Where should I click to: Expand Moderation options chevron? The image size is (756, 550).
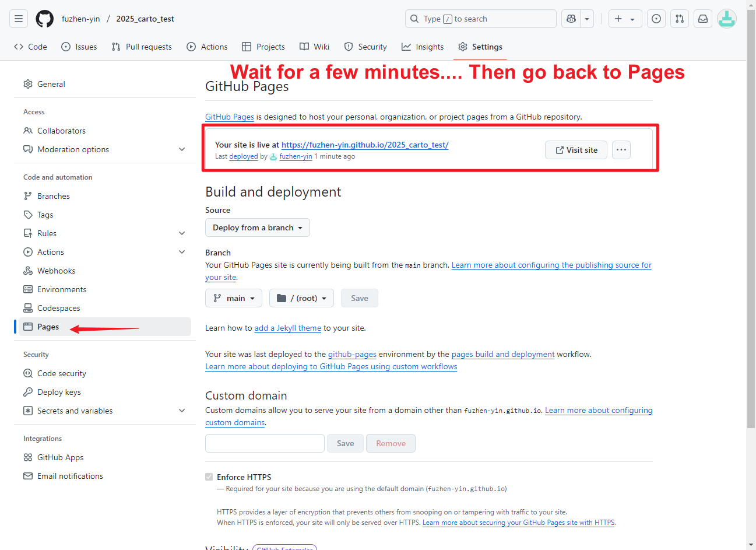point(182,149)
